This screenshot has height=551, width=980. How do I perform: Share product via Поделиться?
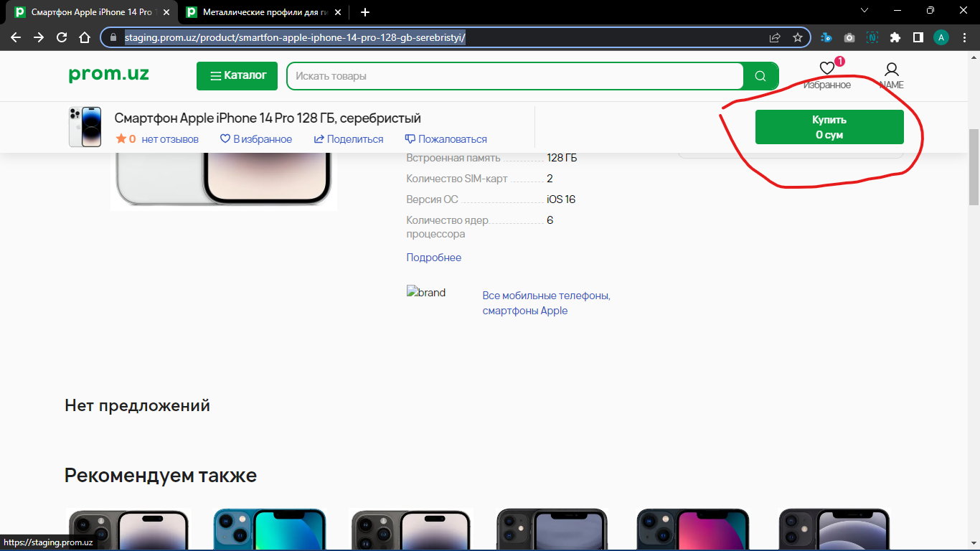coord(349,139)
